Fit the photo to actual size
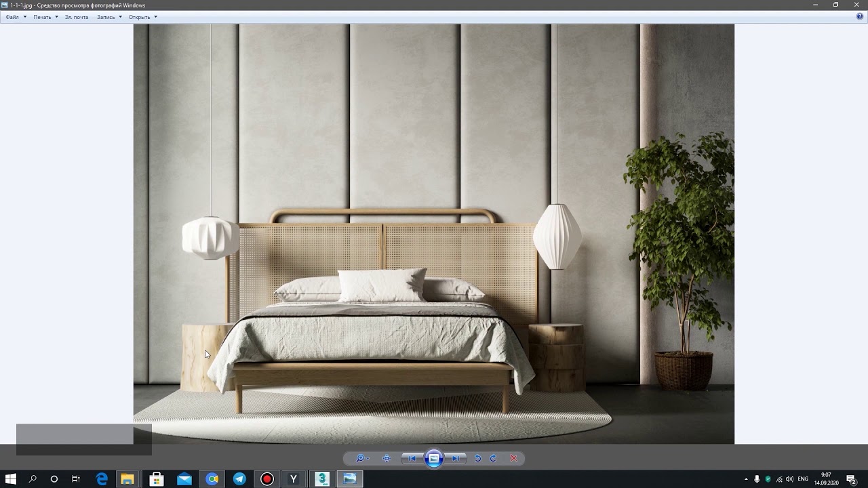Screen dimensions: 868x488 click(x=387, y=458)
